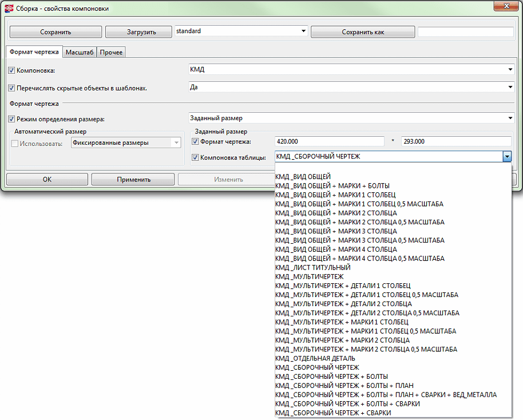Screen dimensions: 523x420
Task: Click the Применить button
Action: click(x=133, y=180)
